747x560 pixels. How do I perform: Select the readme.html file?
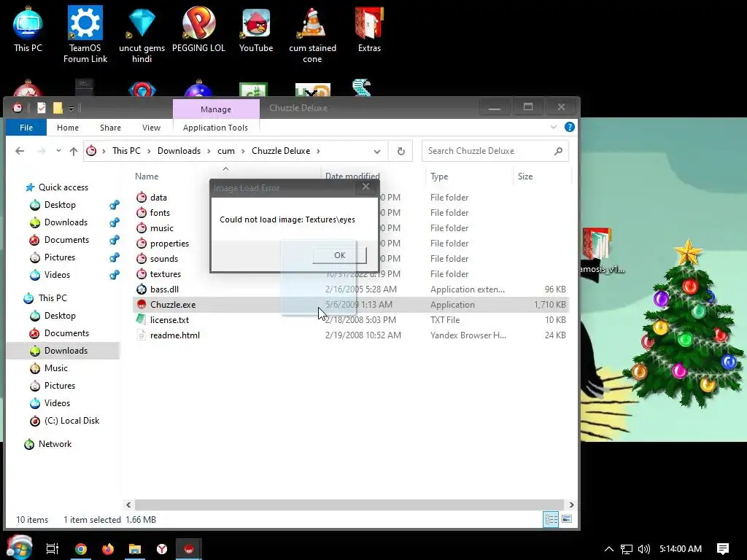[x=175, y=335]
